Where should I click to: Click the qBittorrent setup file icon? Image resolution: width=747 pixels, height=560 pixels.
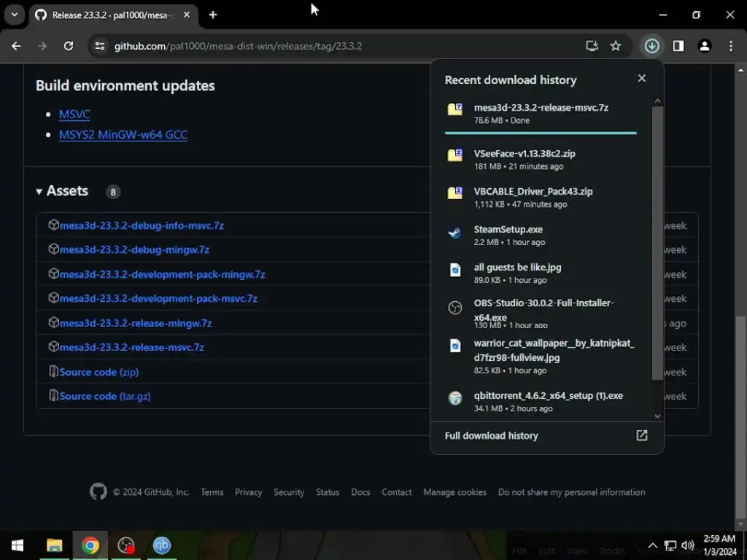click(455, 397)
